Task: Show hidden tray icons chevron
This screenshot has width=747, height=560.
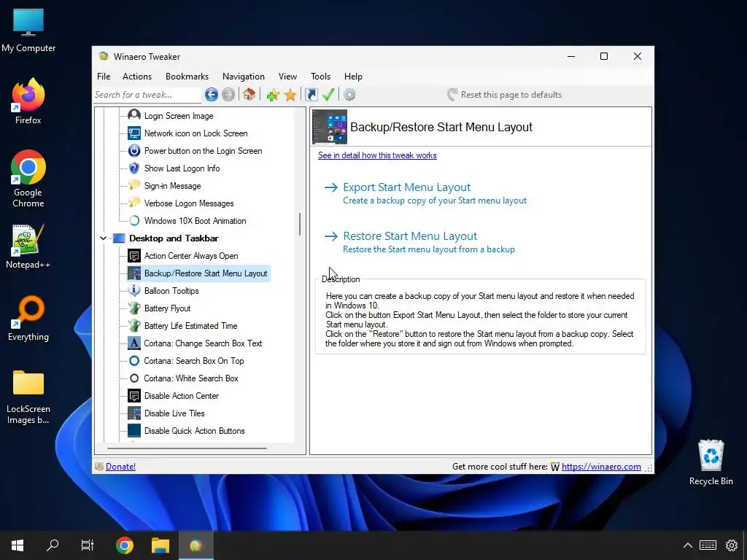Action: click(x=687, y=545)
